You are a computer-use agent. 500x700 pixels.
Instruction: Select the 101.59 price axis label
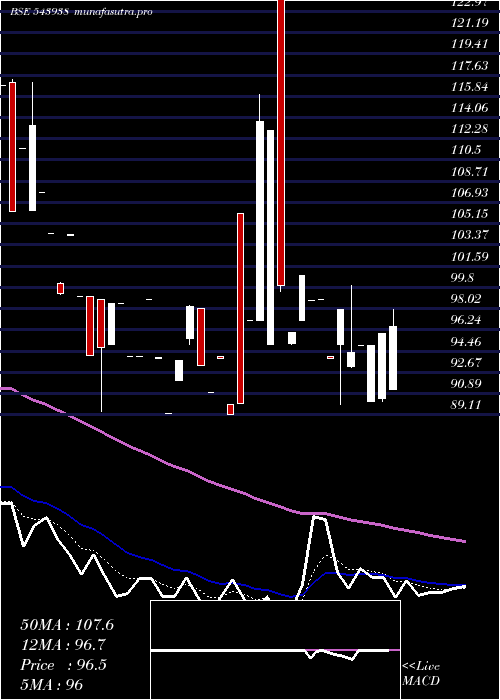tap(469, 256)
